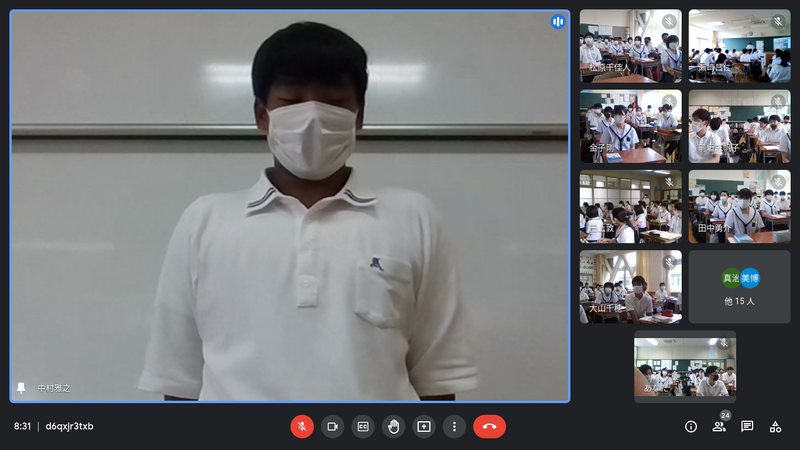Unmute the microphone with the red button
The width and height of the screenshot is (800, 450).
tap(302, 426)
